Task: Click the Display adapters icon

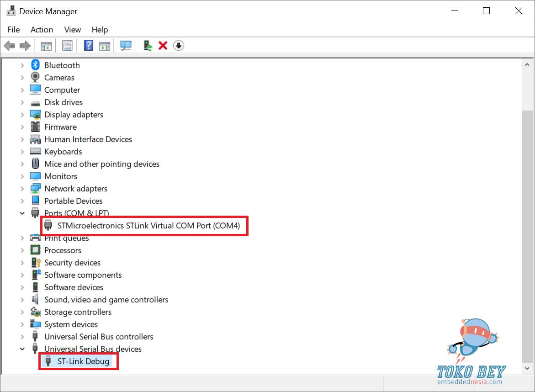Action: point(35,115)
